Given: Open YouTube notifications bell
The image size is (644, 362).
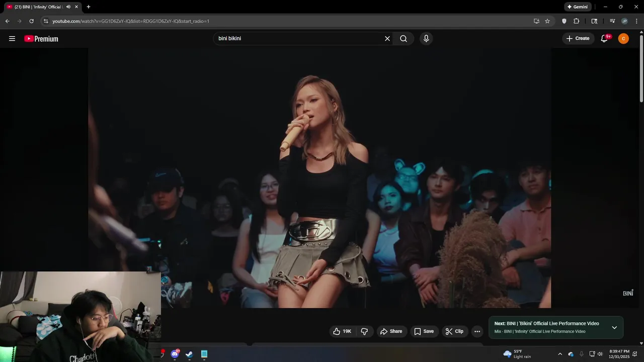Looking at the screenshot, I should click(605, 39).
